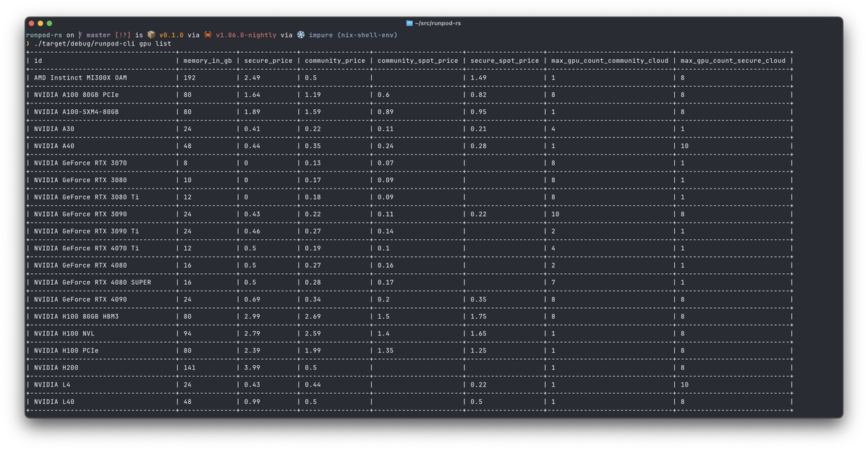Click secure price 0.46 for RTX 3090 Ti
The image size is (868, 451).
click(252, 231)
